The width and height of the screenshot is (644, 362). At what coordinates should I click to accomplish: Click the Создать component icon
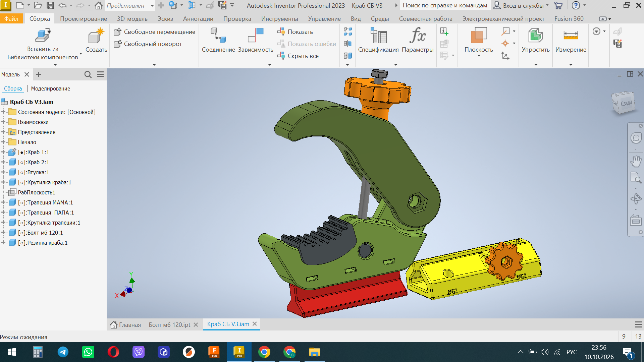[x=96, y=36]
